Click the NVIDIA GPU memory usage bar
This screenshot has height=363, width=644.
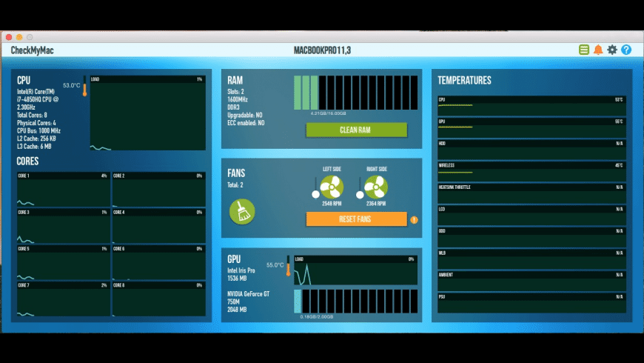coord(355,302)
